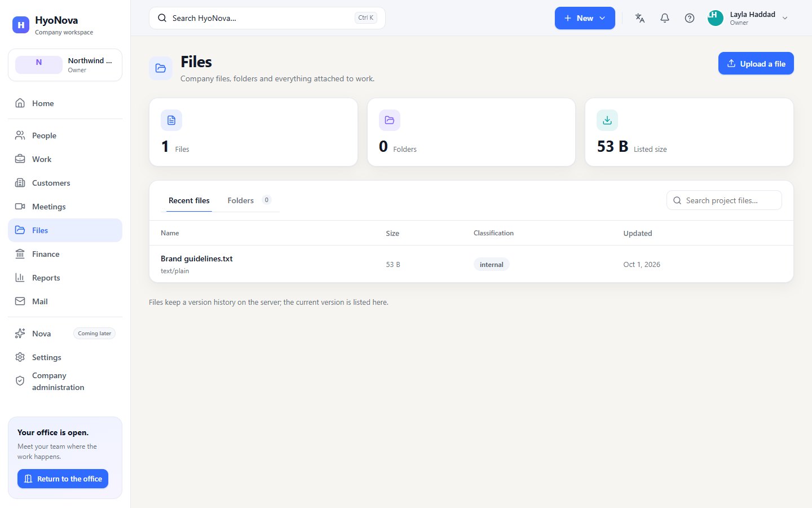This screenshot has height=508, width=812.
Task: Select Files in the sidebar
Action: click(65, 230)
